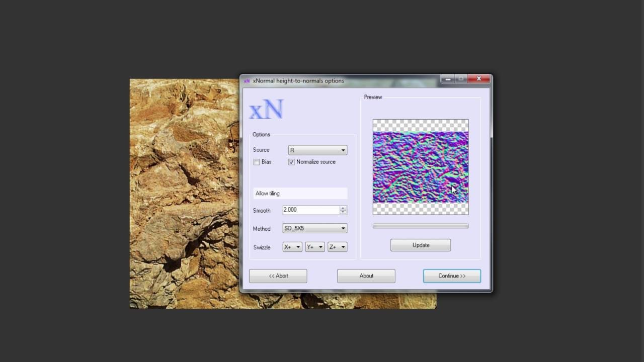Maximize the xNormal options window
The width and height of the screenshot is (644, 362).
[461, 79]
